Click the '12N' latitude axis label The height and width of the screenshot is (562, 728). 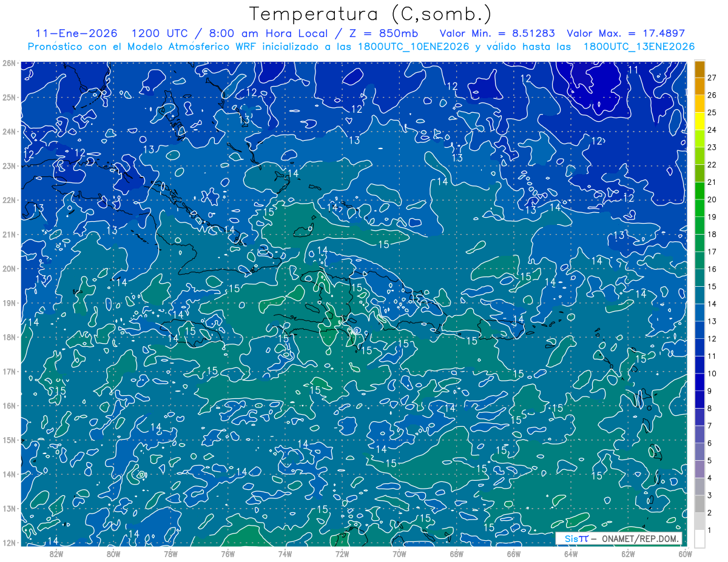[9, 543]
